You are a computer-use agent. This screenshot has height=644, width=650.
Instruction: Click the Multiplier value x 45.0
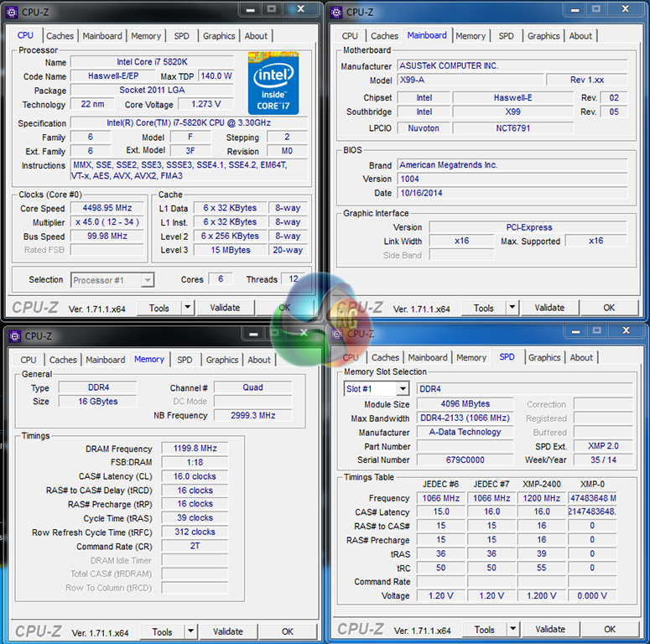[107, 222]
